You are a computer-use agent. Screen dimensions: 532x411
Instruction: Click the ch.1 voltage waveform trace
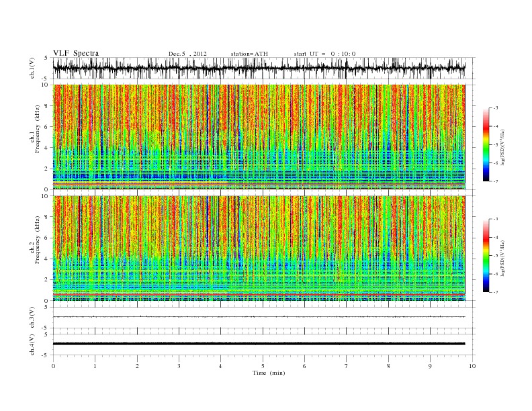(259, 68)
